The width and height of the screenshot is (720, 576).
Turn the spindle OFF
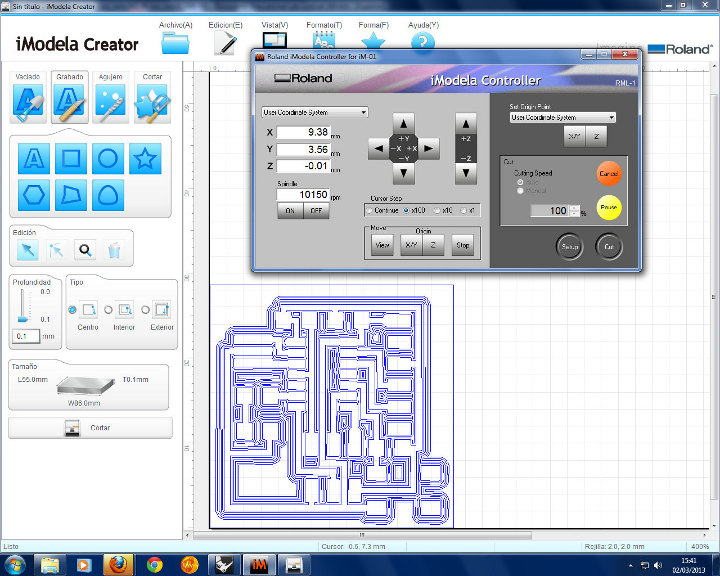pyautogui.click(x=316, y=210)
